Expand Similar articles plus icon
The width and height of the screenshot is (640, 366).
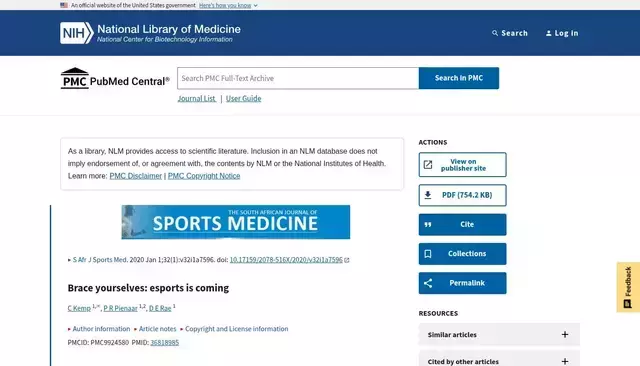(565, 335)
